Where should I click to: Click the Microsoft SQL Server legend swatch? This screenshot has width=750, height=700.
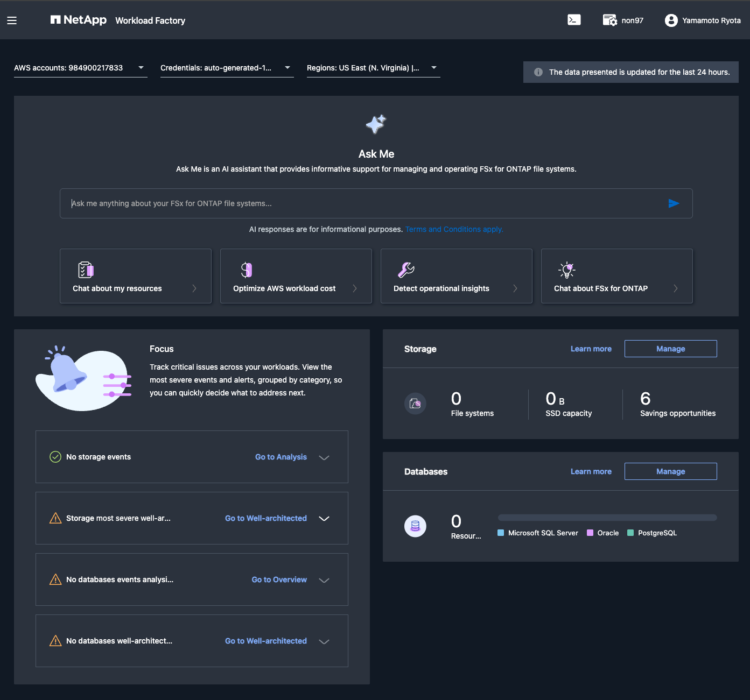point(501,533)
